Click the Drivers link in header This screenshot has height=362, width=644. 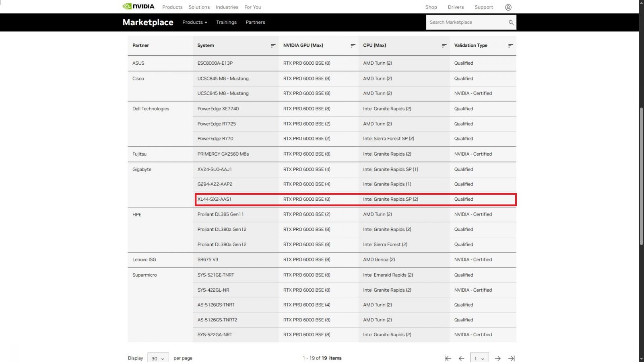click(456, 7)
